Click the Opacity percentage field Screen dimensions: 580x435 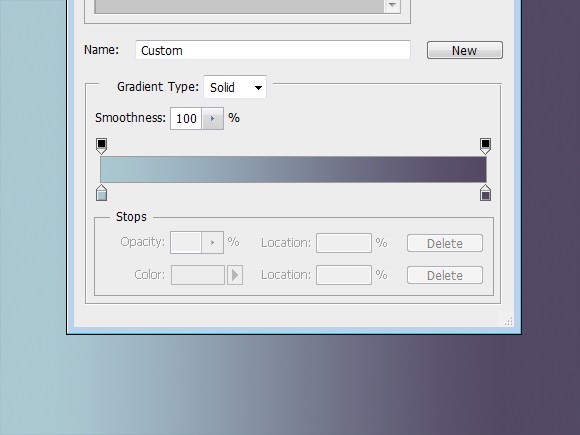(x=186, y=242)
